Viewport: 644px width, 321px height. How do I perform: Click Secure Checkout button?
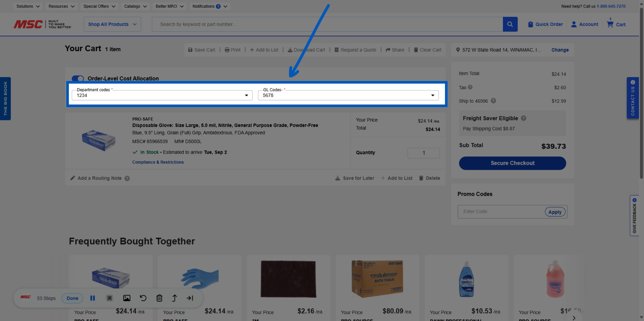coord(513,163)
